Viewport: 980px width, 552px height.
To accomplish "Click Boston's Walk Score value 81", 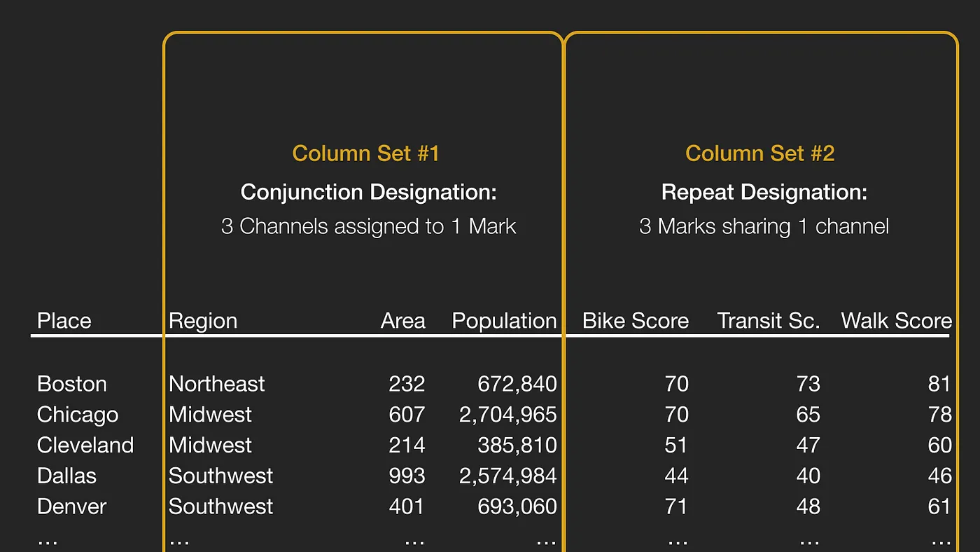I will click(x=939, y=384).
